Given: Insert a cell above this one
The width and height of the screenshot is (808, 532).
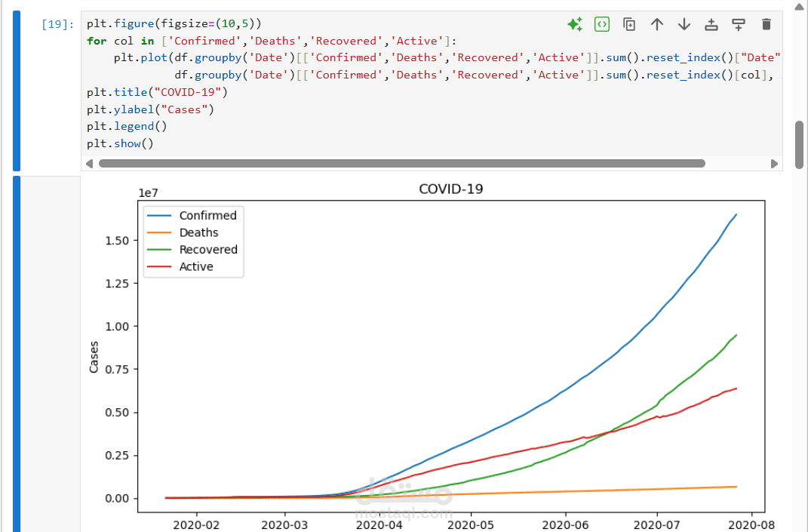Looking at the screenshot, I should point(711,24).
